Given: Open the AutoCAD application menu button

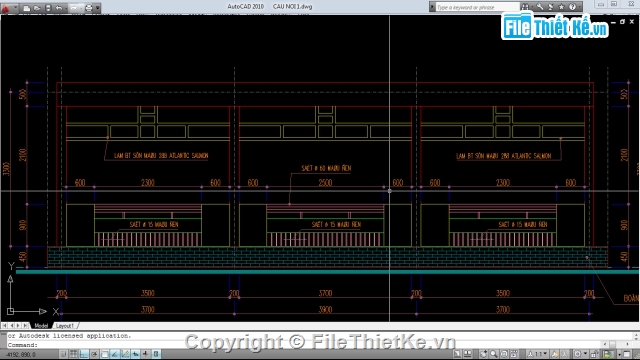Looking at the screenshot, I should [x=6, y=8].
